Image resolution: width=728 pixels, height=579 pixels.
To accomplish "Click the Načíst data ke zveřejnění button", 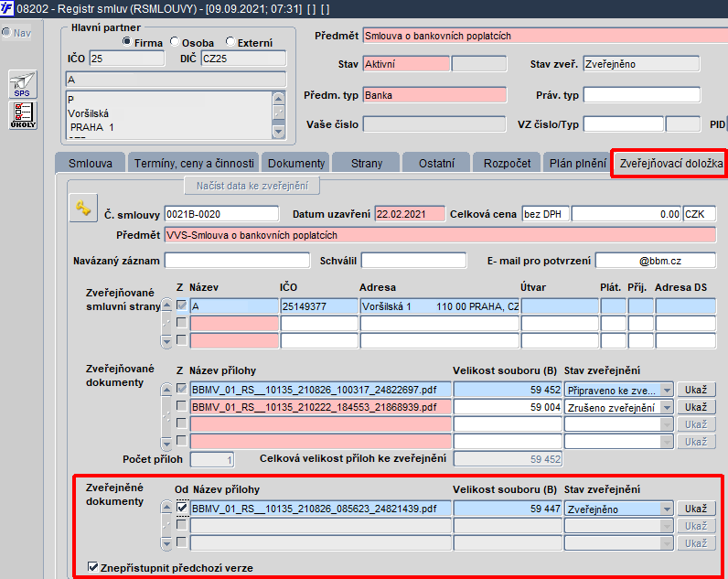I will click(x=252, y=186).
